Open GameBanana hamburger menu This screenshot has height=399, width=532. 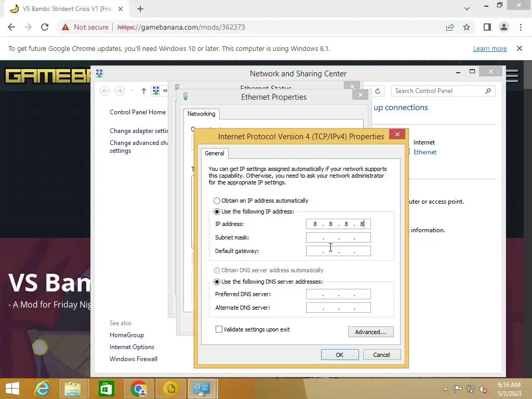[x=512, y=75]
